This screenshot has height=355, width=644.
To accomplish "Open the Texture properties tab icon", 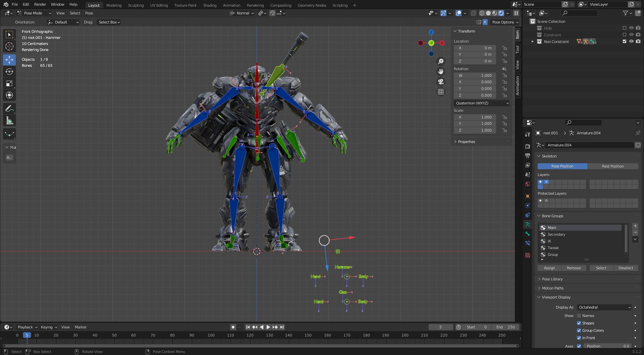I will pyautogui.click(x=528, y=255).
